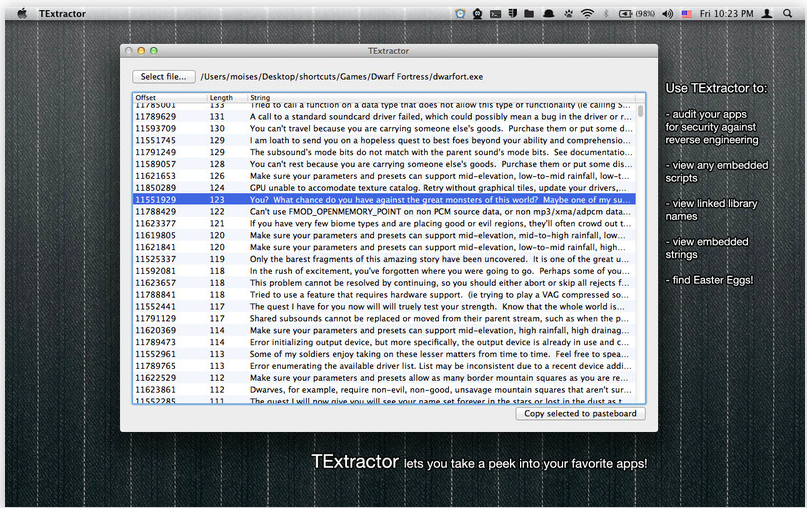Image resolution: width=807 pixels, height=508 pixels.
Task: Click the bowler hat menu bar icon
Action: (549, 14)
